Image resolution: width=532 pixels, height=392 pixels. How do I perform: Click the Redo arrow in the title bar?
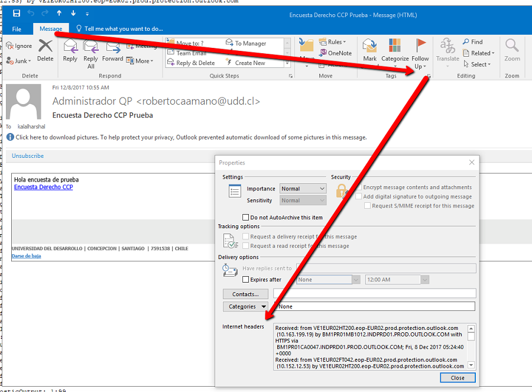tap(45, 13)
